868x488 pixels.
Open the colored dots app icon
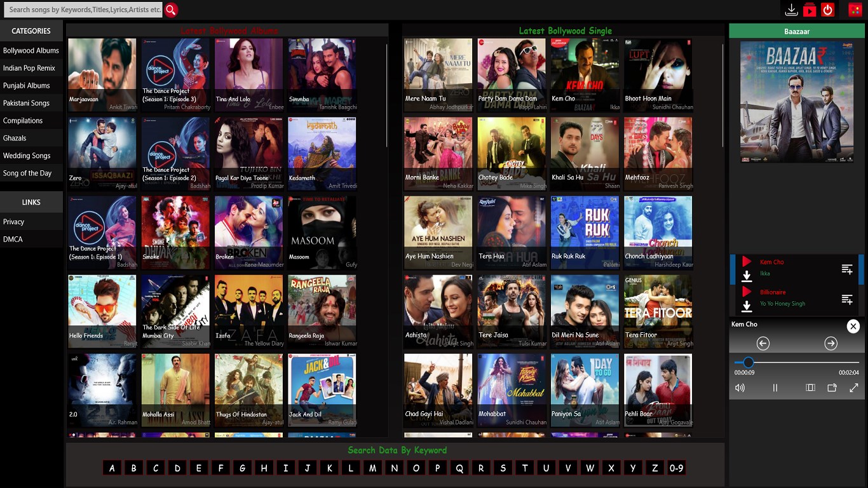(855, 10)
